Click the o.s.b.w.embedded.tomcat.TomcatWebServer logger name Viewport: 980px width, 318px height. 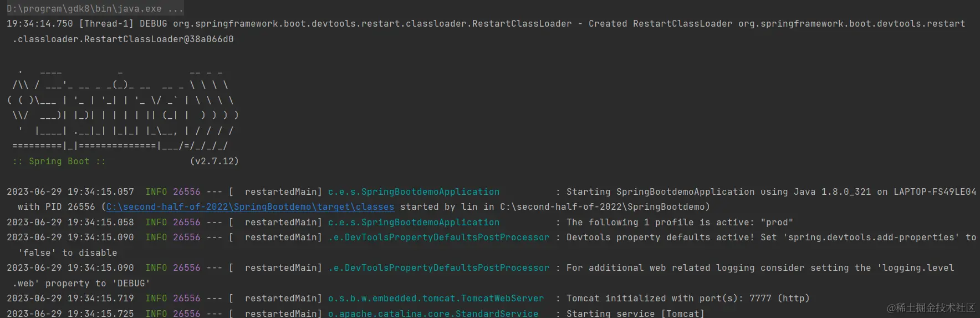436,299
